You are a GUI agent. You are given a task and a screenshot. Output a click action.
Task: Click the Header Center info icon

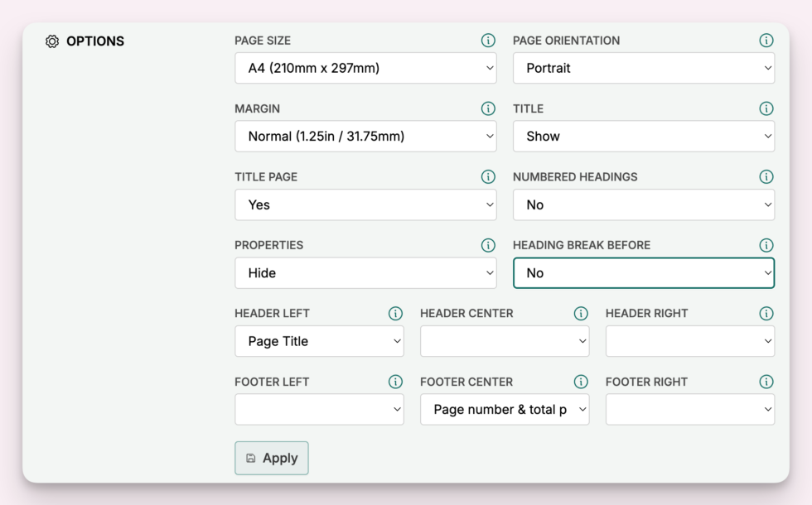point(581,314)
